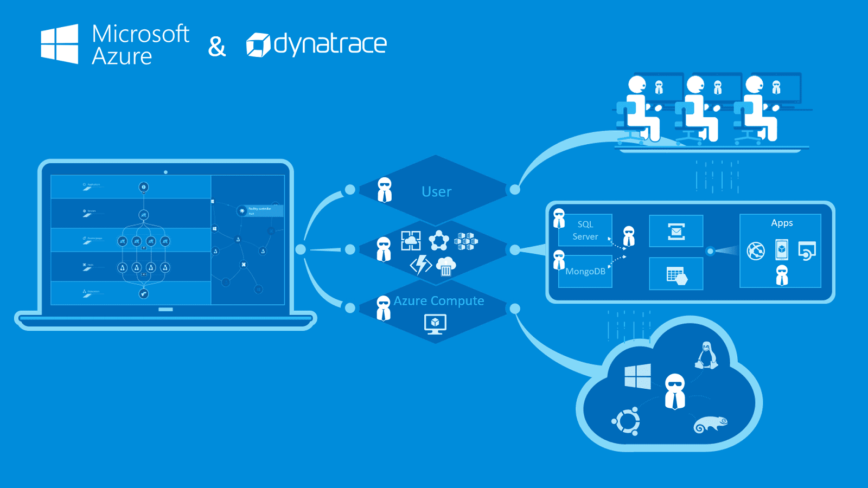Viewport: 868px width, 488px height.
Task: Click the single Services node on the laptop screen
Action: [x=144, y=215]
